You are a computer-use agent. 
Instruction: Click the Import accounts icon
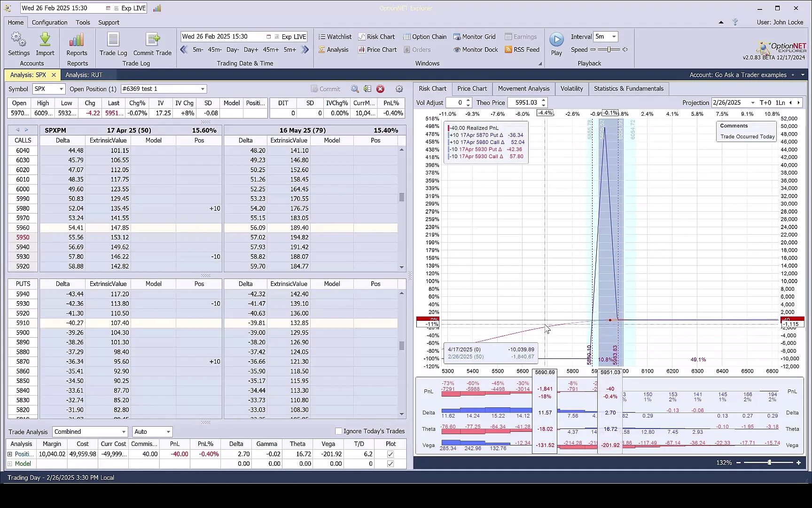45,44
